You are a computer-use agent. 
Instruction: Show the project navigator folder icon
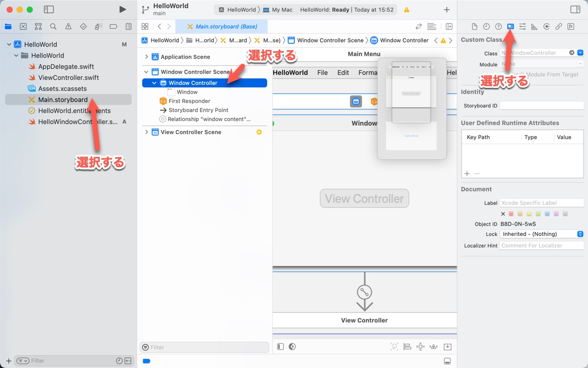point(8,26)
